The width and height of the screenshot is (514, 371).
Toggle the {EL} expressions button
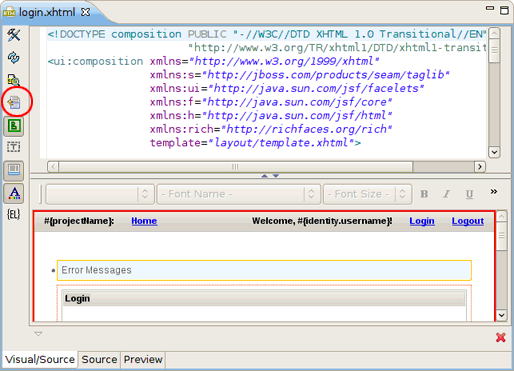[x=14, y=214]
